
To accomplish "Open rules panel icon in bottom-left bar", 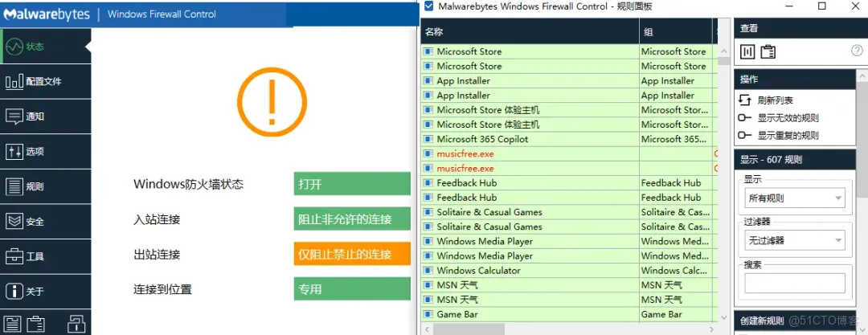I will [12, 324].
